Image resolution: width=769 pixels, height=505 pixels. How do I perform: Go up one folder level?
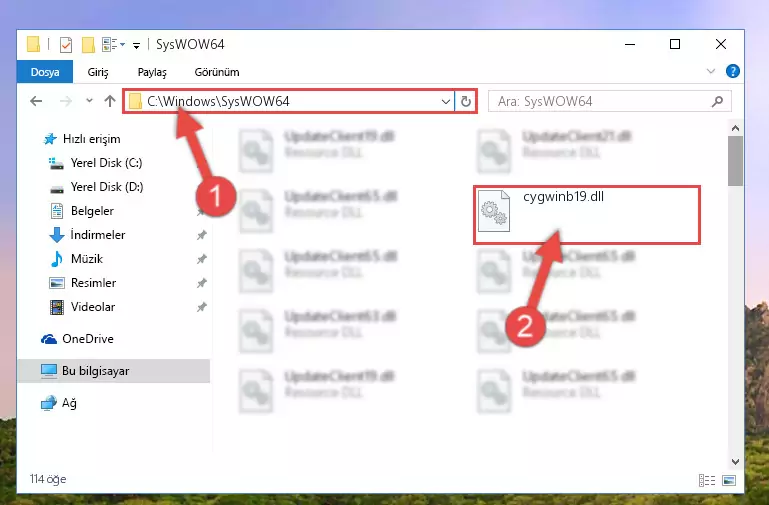(110, 101)
